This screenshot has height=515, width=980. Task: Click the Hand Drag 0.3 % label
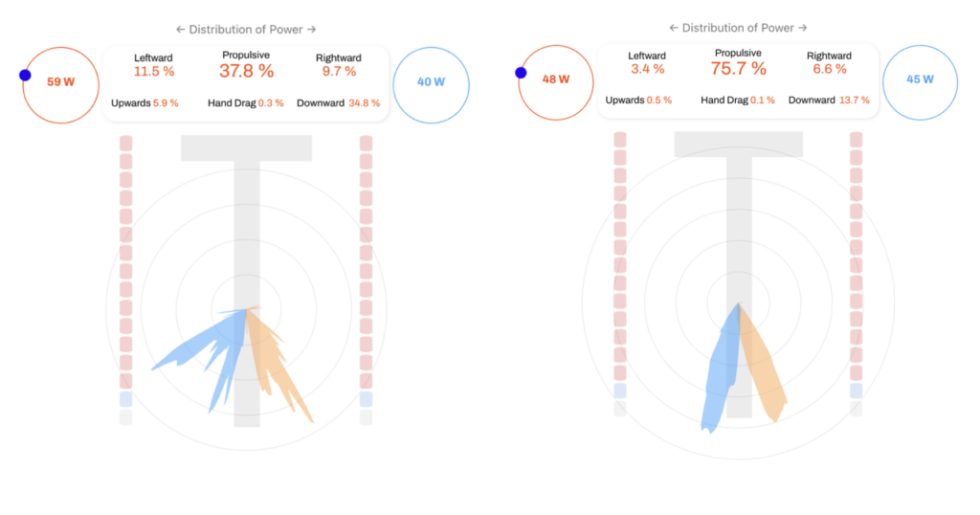245,102
